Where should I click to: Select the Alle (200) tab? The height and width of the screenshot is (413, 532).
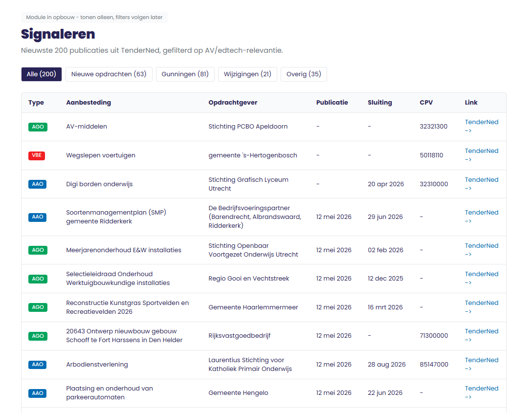pos(42,74)
